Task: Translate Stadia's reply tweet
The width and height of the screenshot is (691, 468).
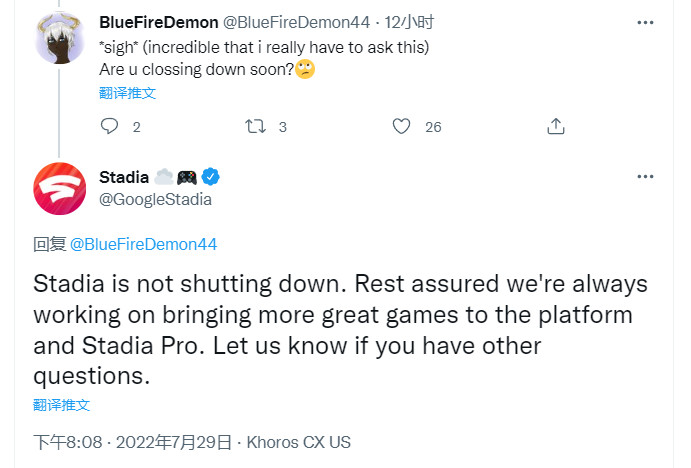Action: [62, 405]
